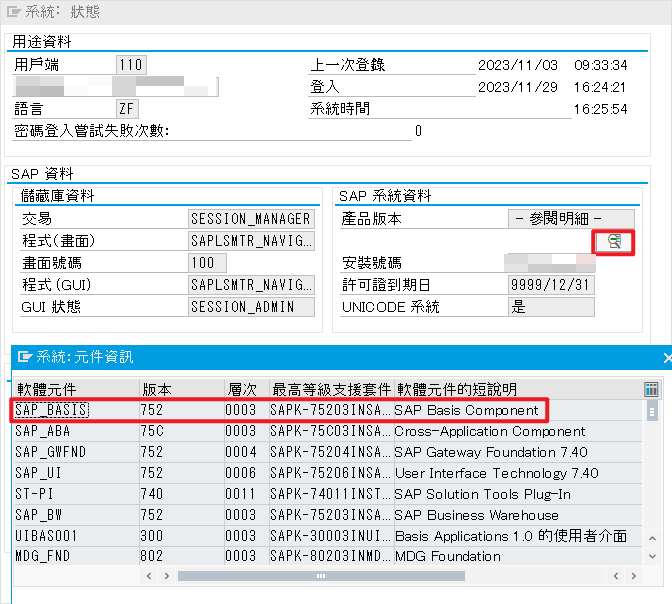Click the far-right right scroll arrow below table
Viewport: 672px width, 604px height.
634,576
